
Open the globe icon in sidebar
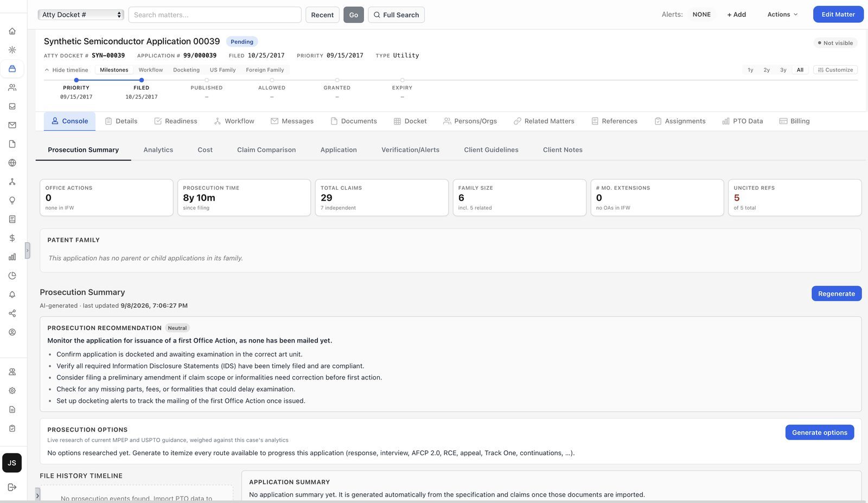click(12, 163)
